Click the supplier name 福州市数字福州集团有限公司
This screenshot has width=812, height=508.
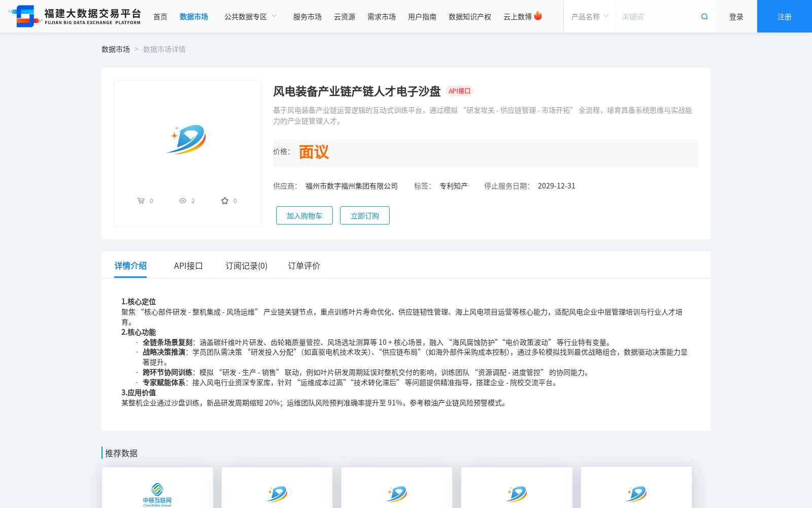[x=352, y=186]
